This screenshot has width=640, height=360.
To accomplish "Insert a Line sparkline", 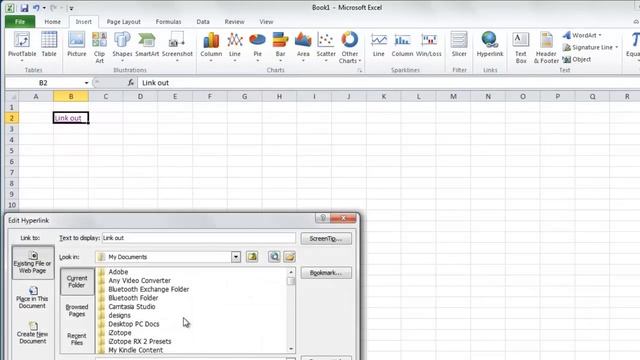I will point(379,45).
